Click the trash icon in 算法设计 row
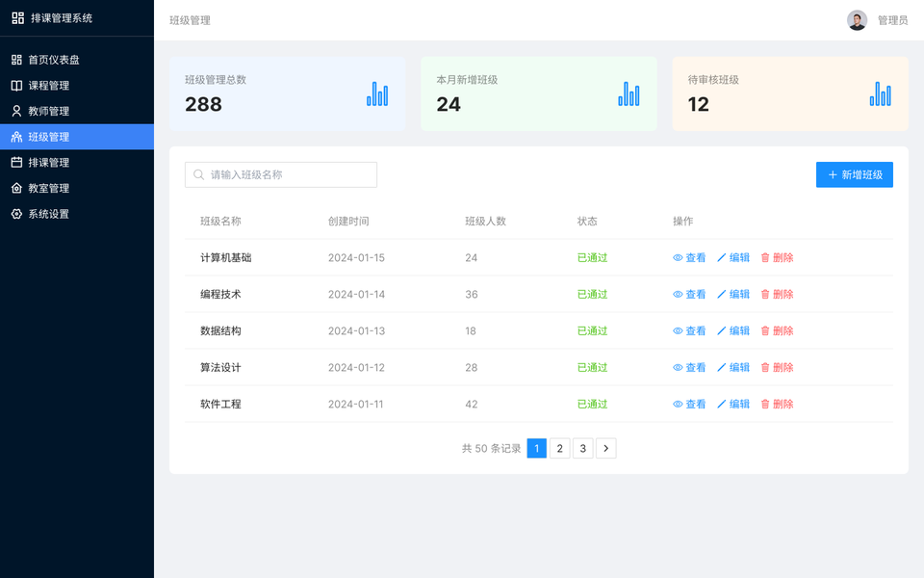 [x=765, y=367]
